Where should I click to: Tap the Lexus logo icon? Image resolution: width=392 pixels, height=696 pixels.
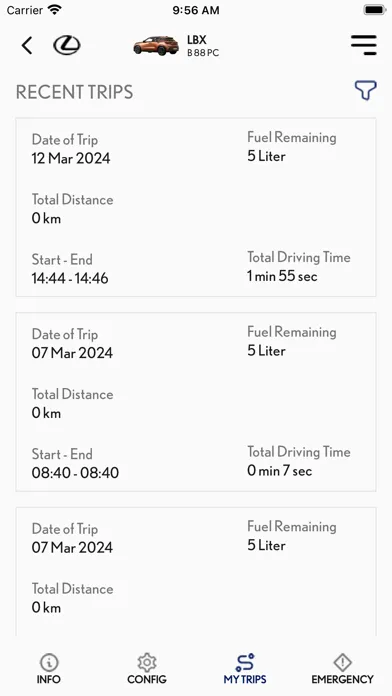(x=67, y=45)
